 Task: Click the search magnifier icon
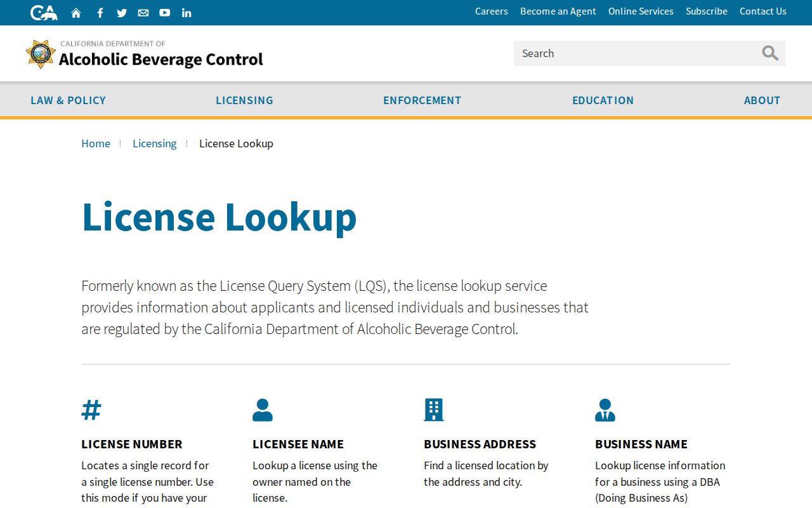(770, 53)
